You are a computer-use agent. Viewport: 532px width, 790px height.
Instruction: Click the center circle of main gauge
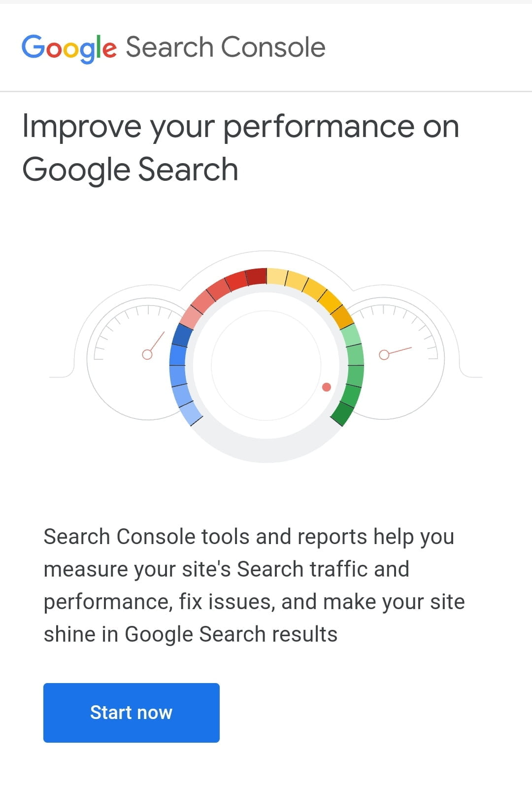(266, 365)
